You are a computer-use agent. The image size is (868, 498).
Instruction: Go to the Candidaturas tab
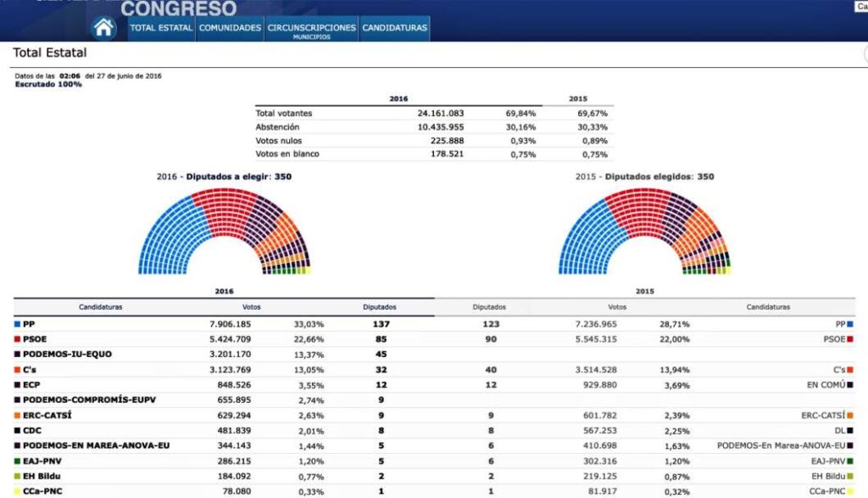394,28
